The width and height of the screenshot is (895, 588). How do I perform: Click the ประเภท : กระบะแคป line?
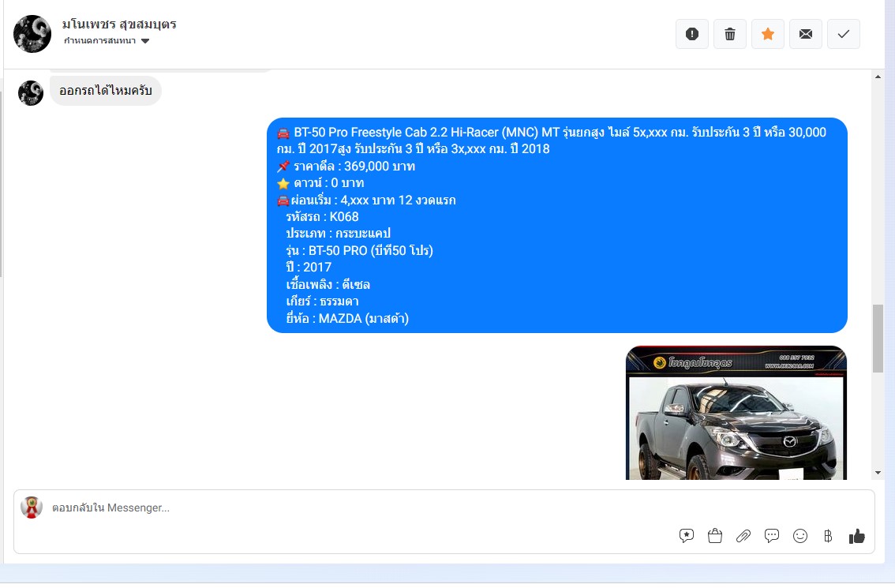click(x=339, y=234)
